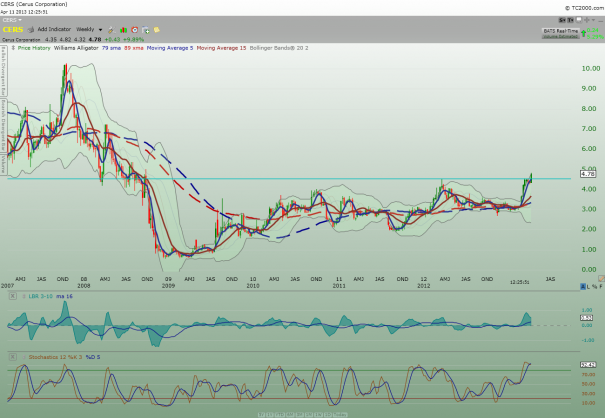The height and width of the screenshot is (418, 605).
Task: Click the add-to-watchlist window plus icon
Action: 146,29
